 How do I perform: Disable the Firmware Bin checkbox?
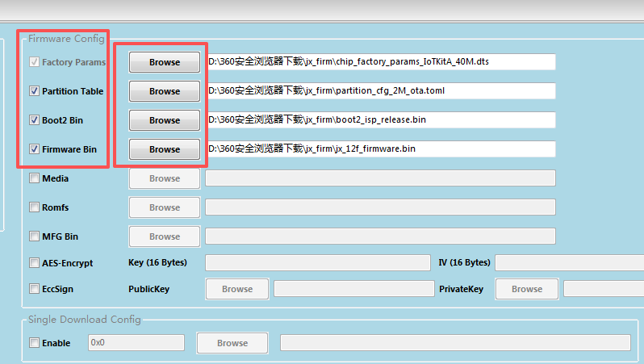34,149
